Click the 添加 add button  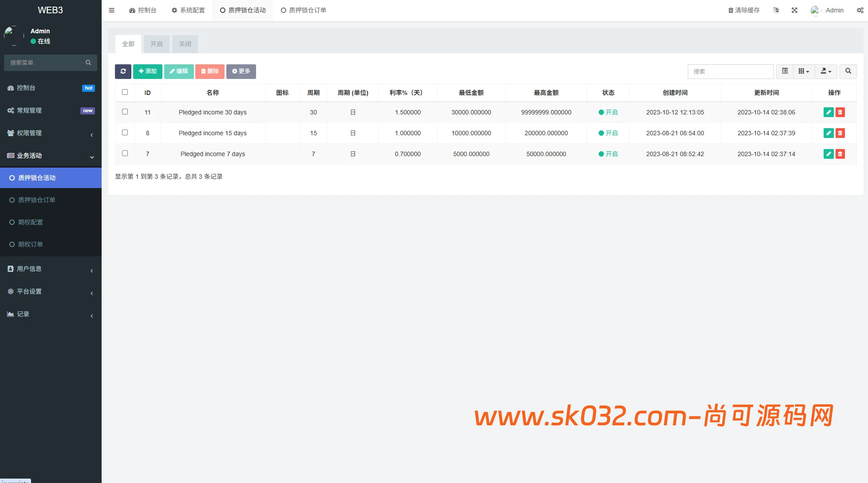[147, 71]
